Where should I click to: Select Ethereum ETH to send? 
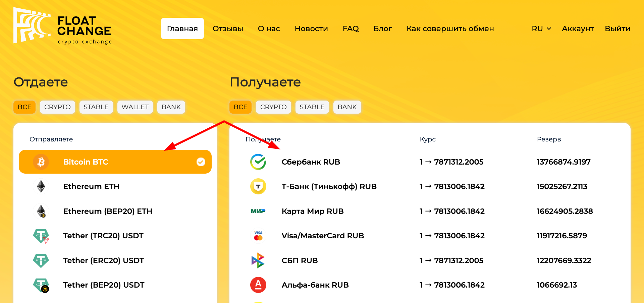(x=115, y=186)
